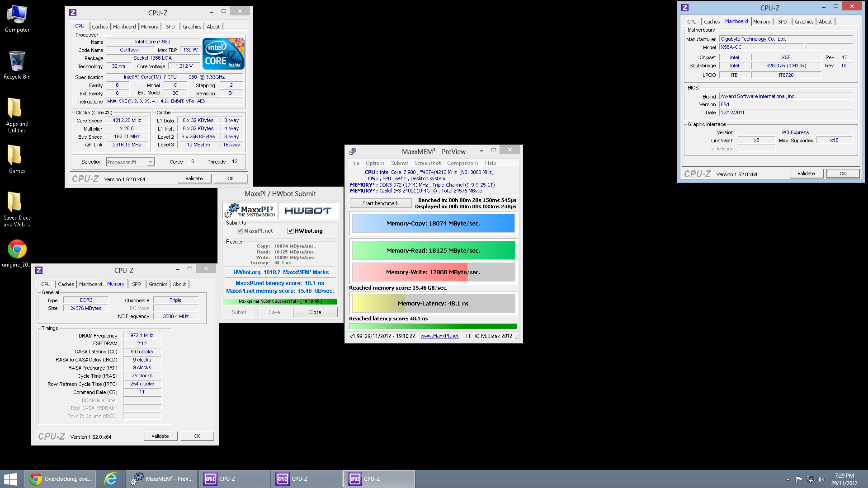Open the www.MaxxPI.net link
Viewport: 868px width, 488px height.
(x=439, y=336)
